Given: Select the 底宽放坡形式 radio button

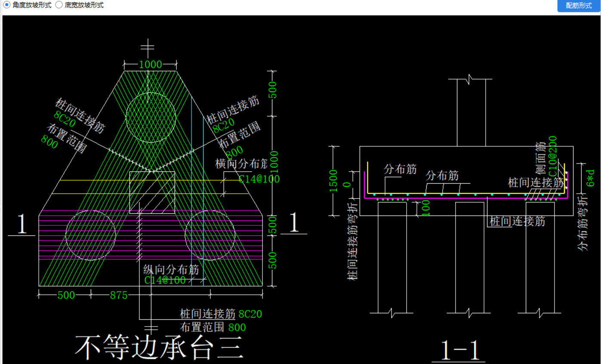Looking at the screenshot, I should tap(59, 5).
